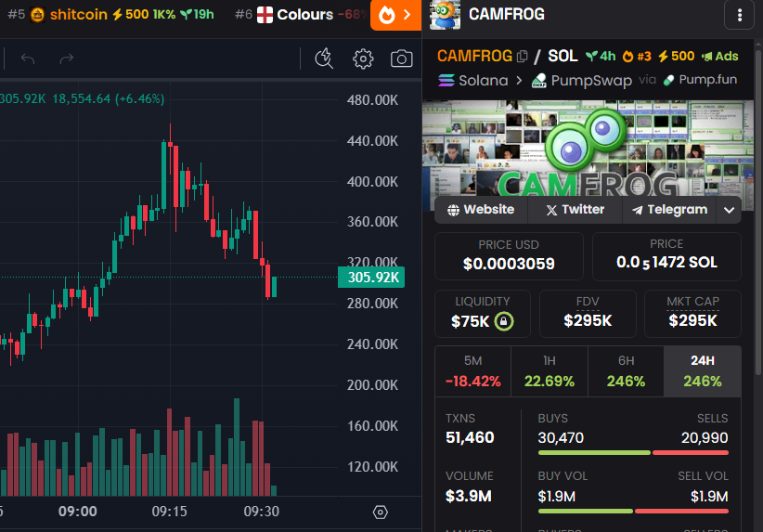Select the 6H timeframe tab
763x532 pixels.
626,371
